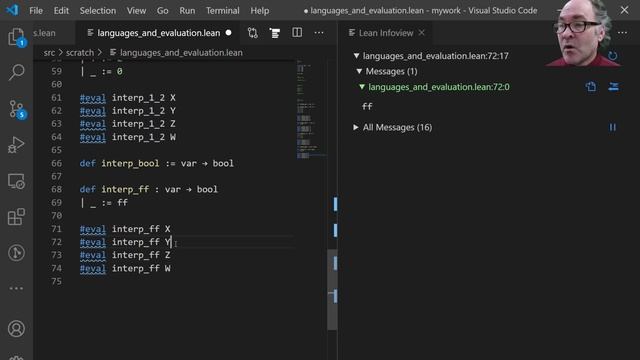Click the scratch breadcrumb
This screenshot has height=360, width=640.
[80, 53]
